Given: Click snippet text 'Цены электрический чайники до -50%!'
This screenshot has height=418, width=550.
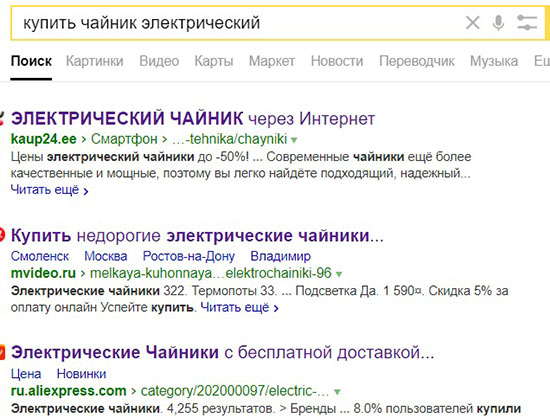Looking at the screenshot, I should [130, 157].
